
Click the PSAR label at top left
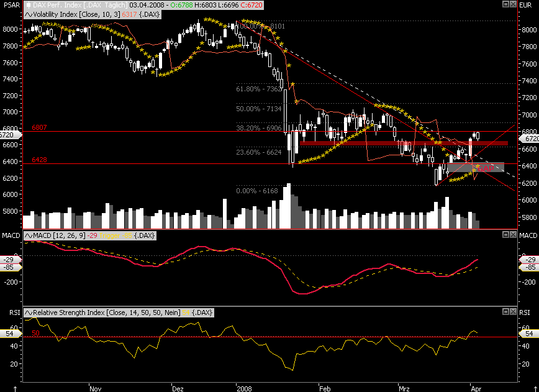pos(11,5)
